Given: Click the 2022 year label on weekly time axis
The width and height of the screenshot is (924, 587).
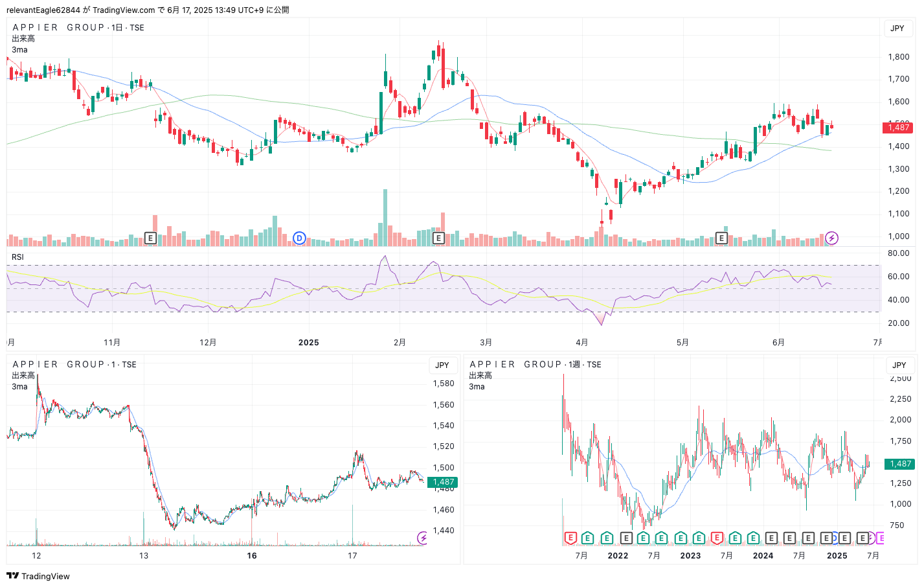Looking at the screenshot, I should pos(618,555).
